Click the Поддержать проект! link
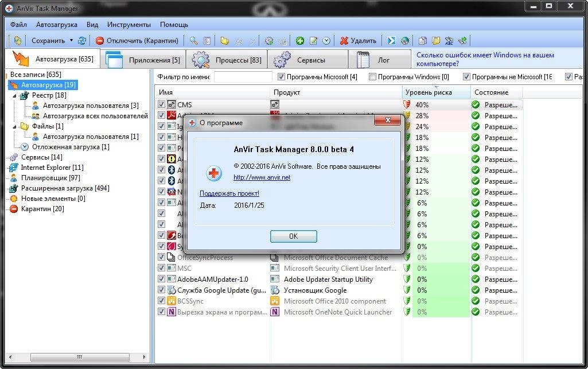 229,193
